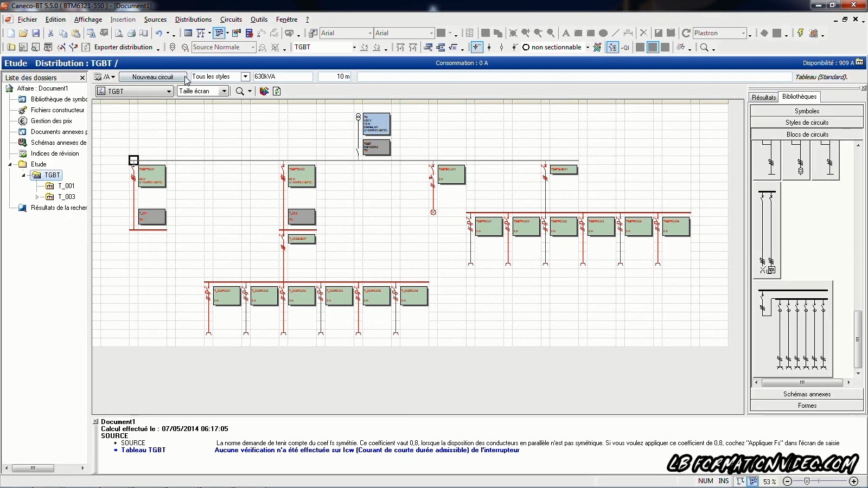This screenshot has height=488, width=868.
Task: Save the document with the floppy disk icon
Action: pyautogui.click(x=35, y=33)
